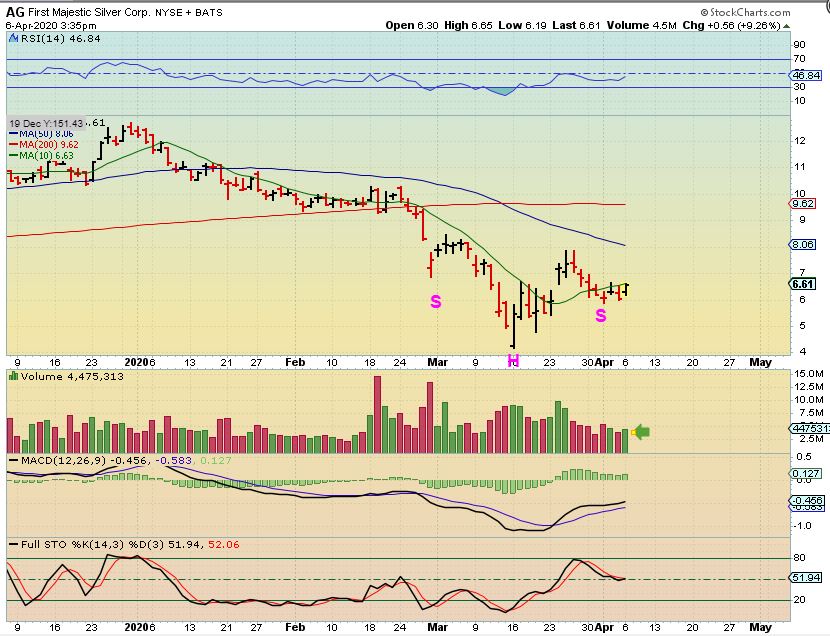Click the First Majestic Silver Corp. title
Viewport: 830px width, 636px height.
click(89, 12)
